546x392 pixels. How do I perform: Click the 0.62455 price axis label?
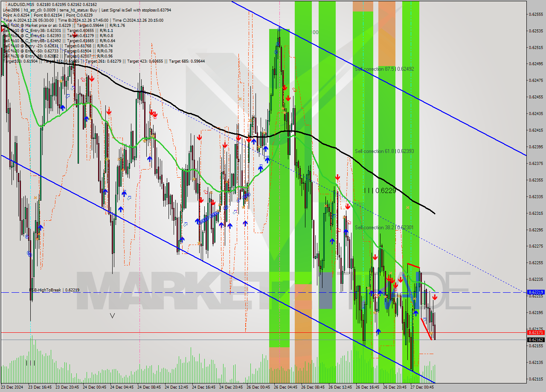(536, 97)
